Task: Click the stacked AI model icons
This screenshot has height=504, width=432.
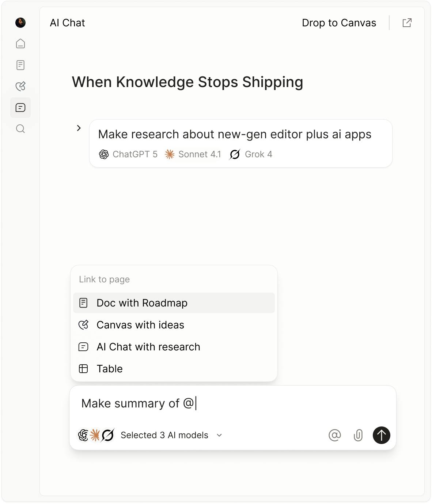Action: (x=96, y=435)
